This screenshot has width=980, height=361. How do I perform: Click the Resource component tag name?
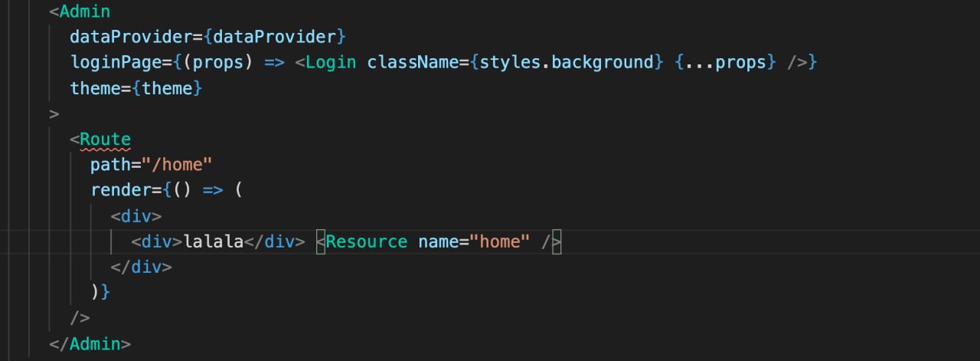[367, 241]
